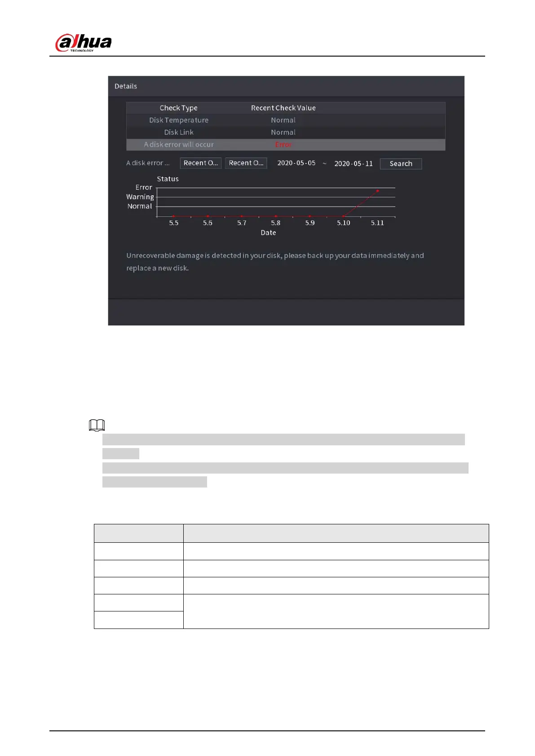Viewport: 535px width, 756px height.
Task: Click the Recent Check Value column header
Action: click(x=283, y=108)
